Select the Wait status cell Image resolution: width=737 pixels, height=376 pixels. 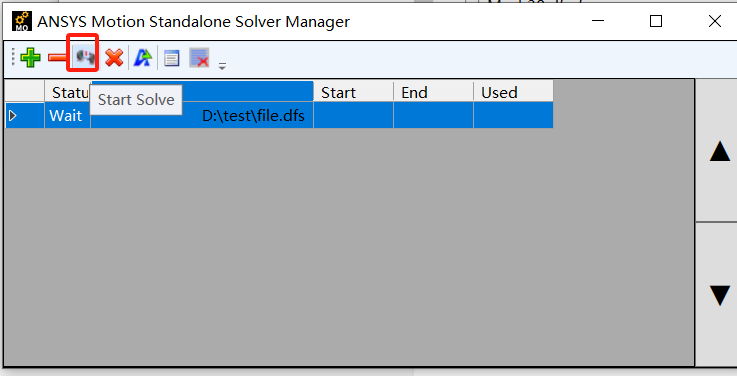point(68,115)
